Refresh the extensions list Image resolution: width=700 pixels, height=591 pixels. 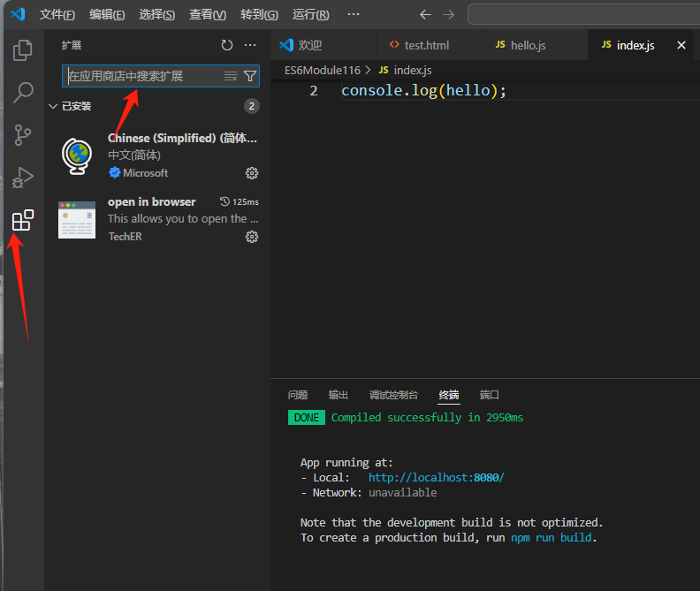click(x=227, y=45)
